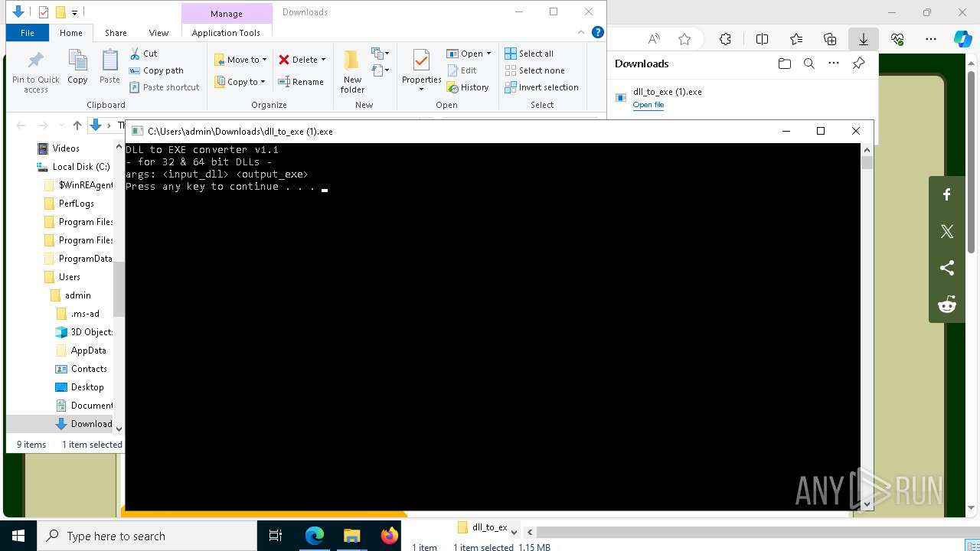The height and width of the screenshot is (551, 980).
Task: Open File Explorer from taskbar
Action: (x=351, y=536)
